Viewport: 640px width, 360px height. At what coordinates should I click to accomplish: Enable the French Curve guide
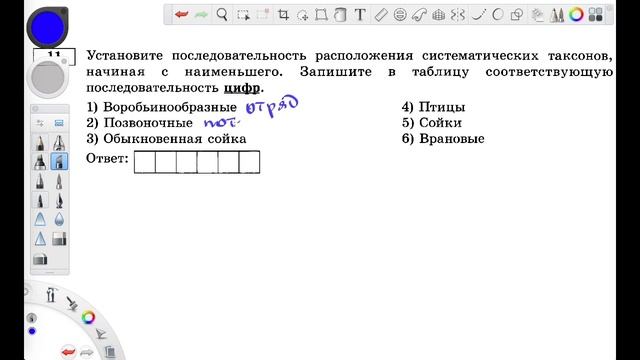(419, 15)
